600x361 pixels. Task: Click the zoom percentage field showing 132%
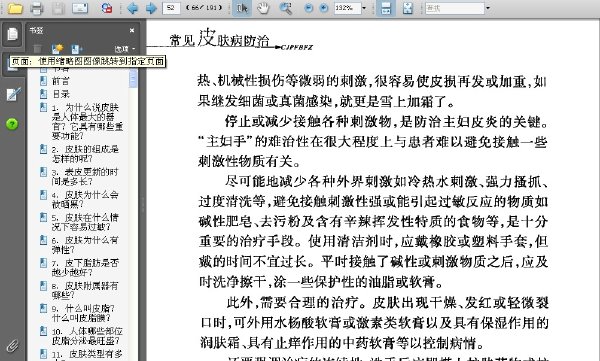coord(347,8)
